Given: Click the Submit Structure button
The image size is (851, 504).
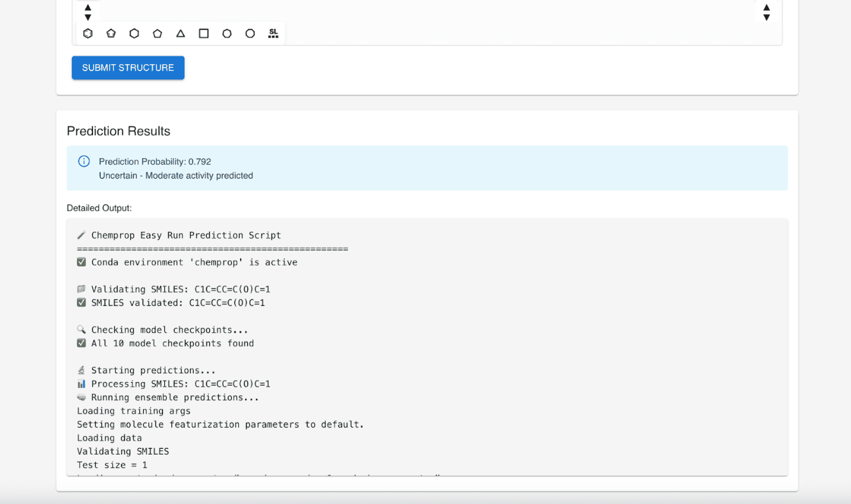Looking at the screenshot, I should 128,68.
